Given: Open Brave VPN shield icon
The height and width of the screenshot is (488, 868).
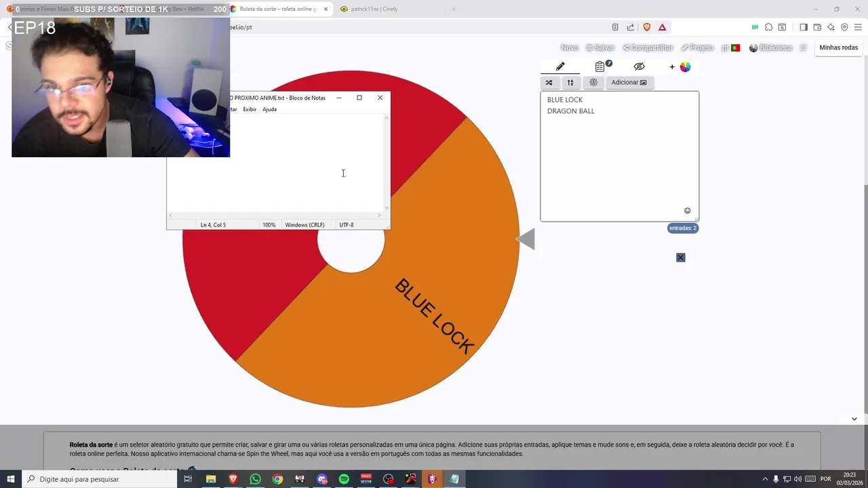Looking at the screenshot, I should (x=844, y=27).
